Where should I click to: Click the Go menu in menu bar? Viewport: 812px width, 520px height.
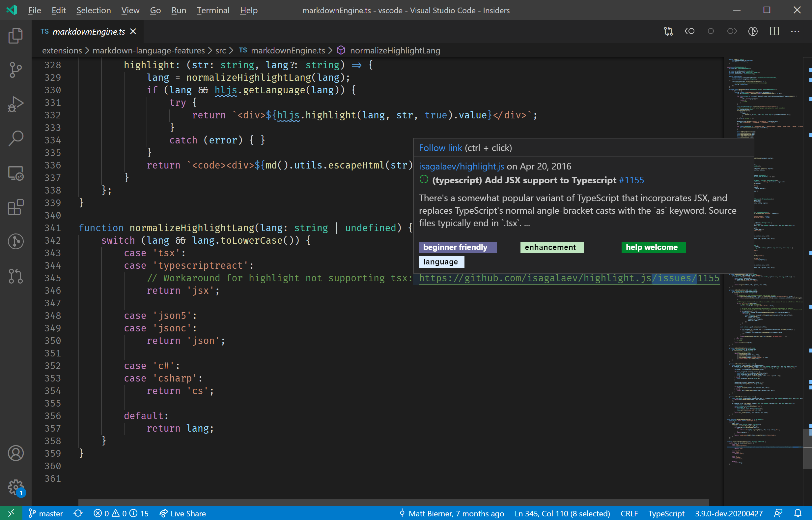click(x=154, y=10)
